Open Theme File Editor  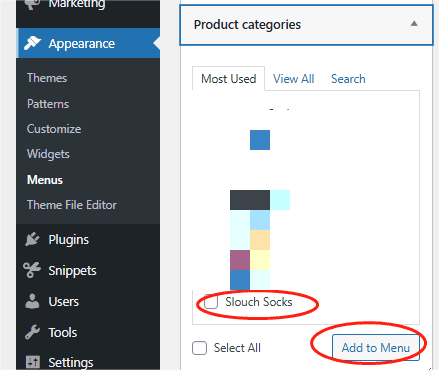coord(72,205)
